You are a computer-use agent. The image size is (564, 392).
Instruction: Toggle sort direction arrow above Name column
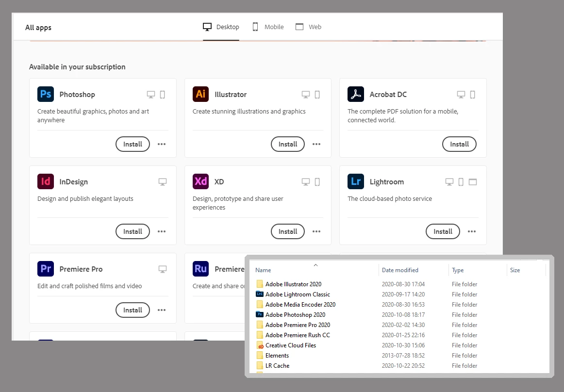[x=315, y=265]
